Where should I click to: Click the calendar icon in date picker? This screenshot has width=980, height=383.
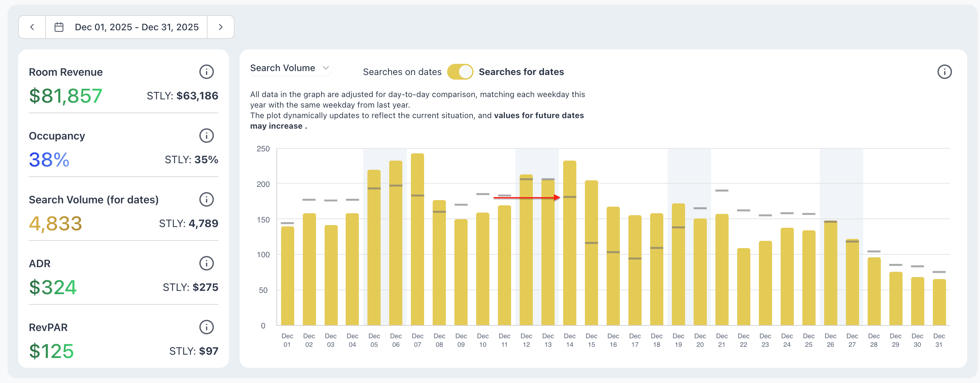(59, 27)
